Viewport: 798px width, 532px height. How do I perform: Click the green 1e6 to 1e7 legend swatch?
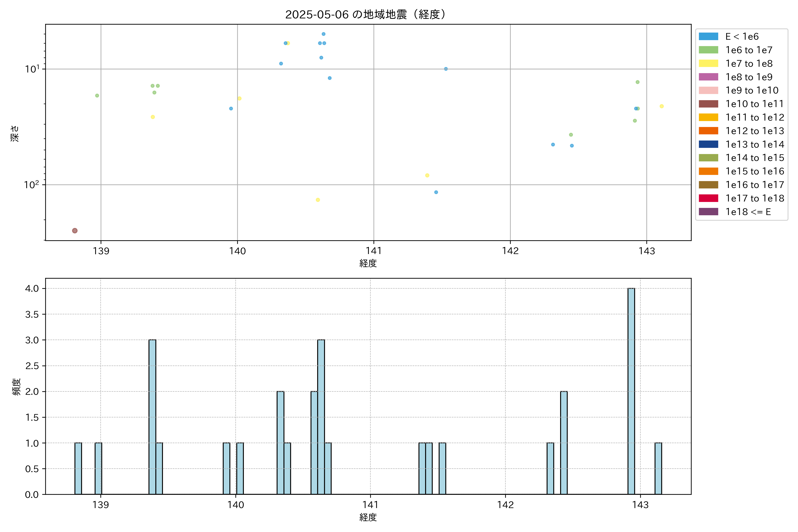tap(708, 50)
